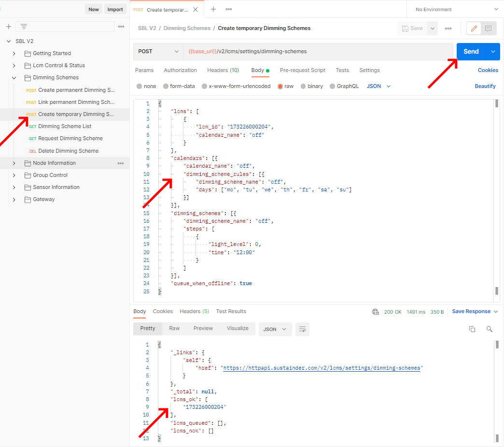Click the edit pencil icon
504x447 pixels.
tap(474, 29)
